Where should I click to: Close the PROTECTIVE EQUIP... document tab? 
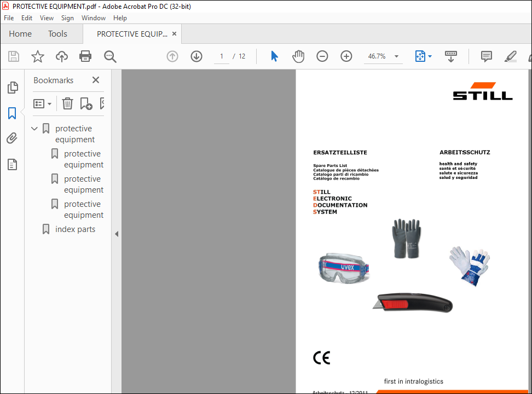[x=175, y=33]
